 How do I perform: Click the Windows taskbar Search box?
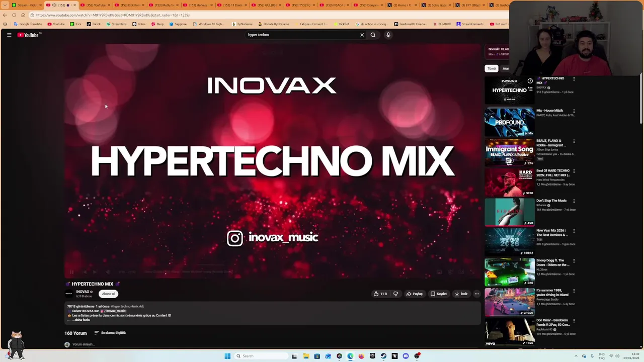point(261,356)
